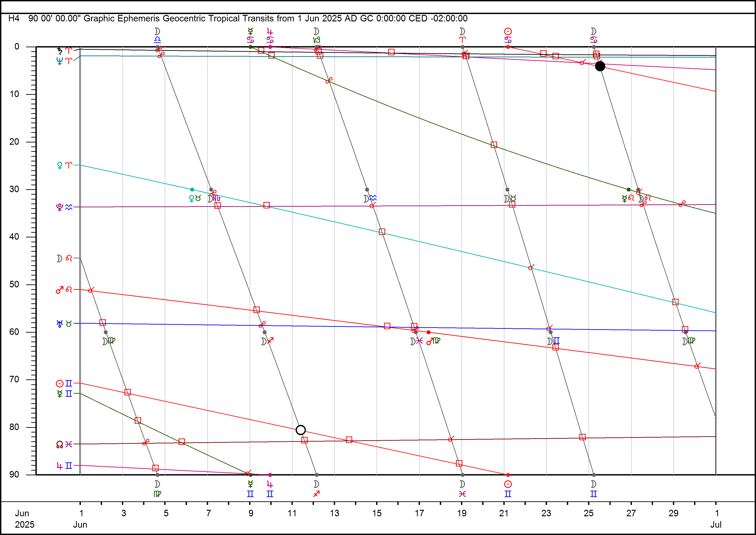The width and height of the screenshot is (756, 535).
Task: Select the Pluto in Aquarius glyph label
Action: (64, 207)
